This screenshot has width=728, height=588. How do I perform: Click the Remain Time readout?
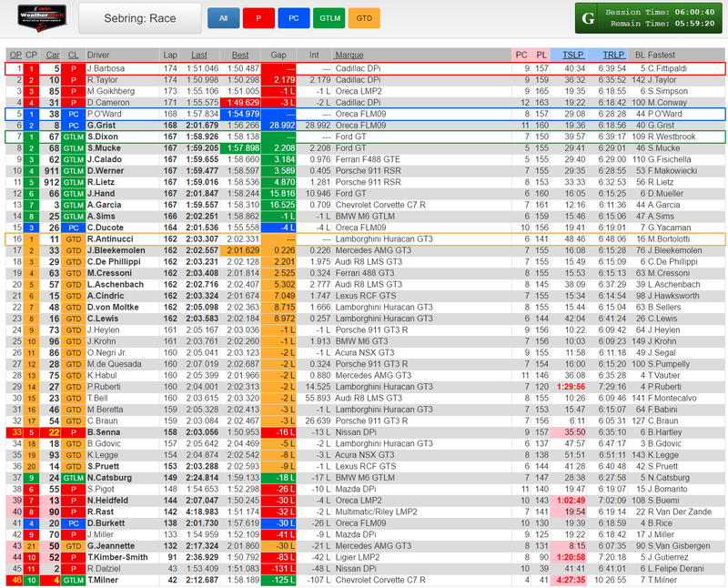662,24
